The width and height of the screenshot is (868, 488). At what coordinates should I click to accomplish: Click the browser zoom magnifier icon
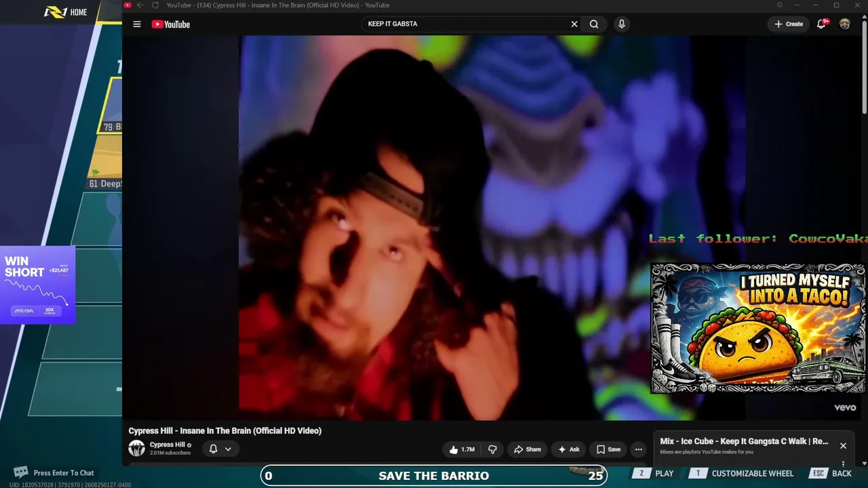(x=780, y=5)
